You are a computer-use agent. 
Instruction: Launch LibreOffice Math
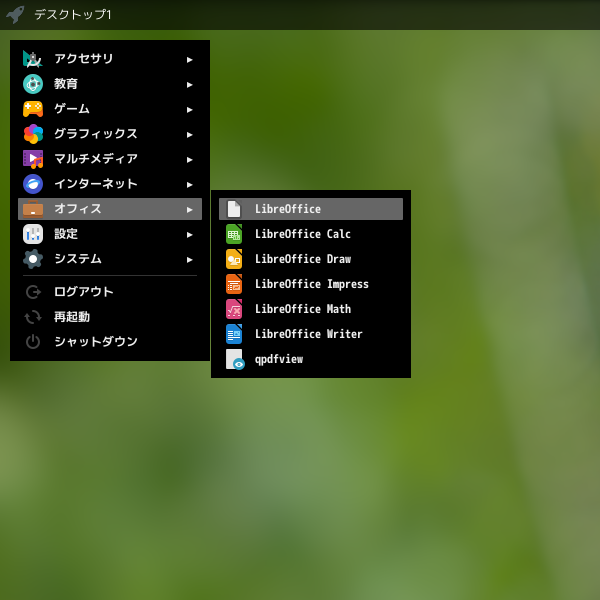(311, 309)
